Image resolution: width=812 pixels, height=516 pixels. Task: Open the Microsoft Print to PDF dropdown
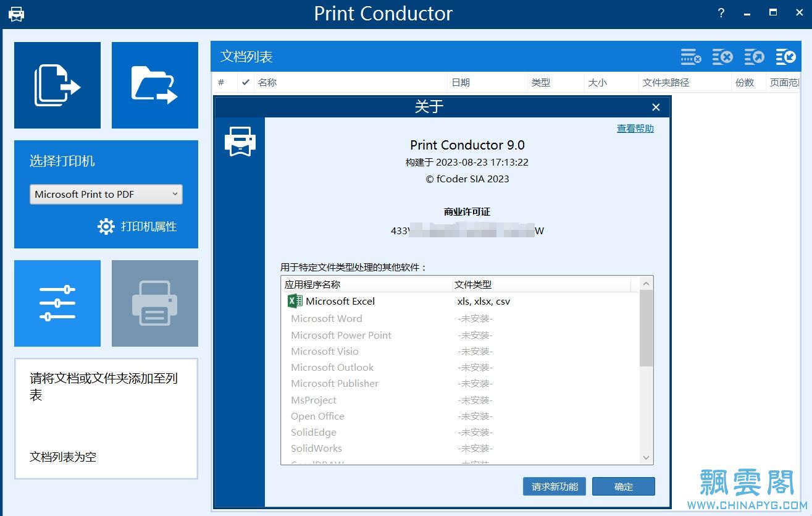[x=106, y=194]
